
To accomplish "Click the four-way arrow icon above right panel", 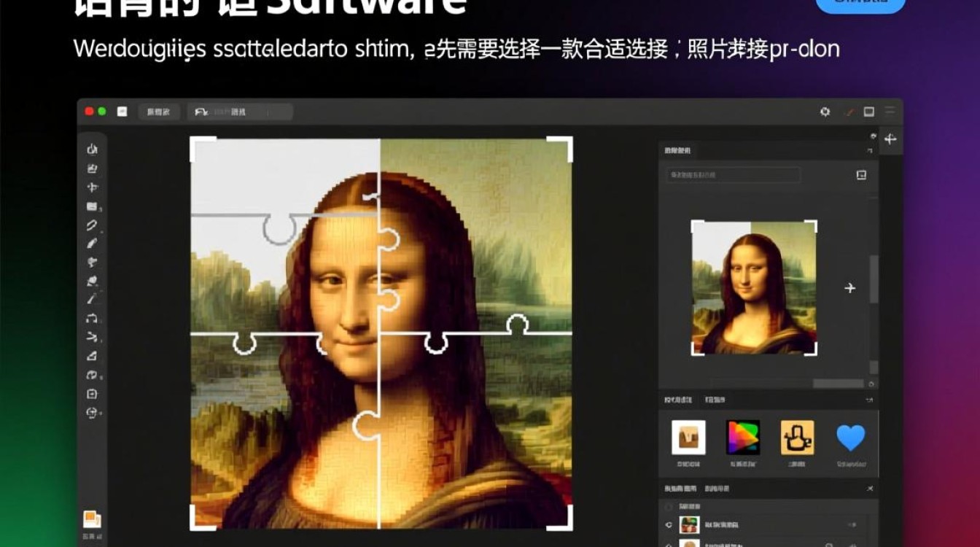I will click(x=890, y=139).
